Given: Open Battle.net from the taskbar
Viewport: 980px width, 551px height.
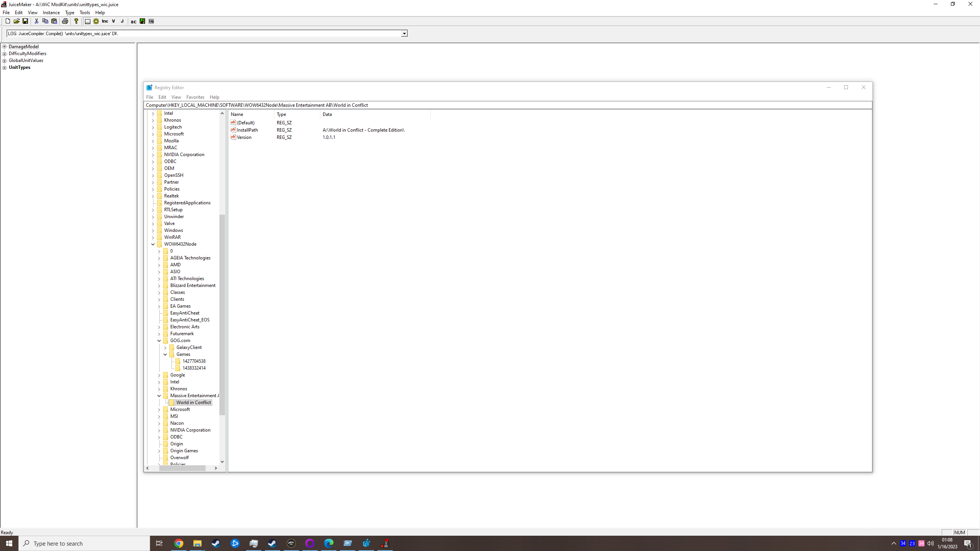Looking at the screenshot, I should pos(235,543).
